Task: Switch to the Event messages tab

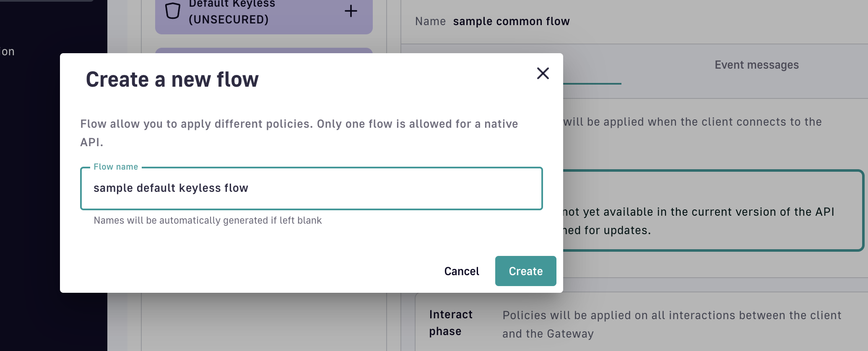Action: click(756, 65)
